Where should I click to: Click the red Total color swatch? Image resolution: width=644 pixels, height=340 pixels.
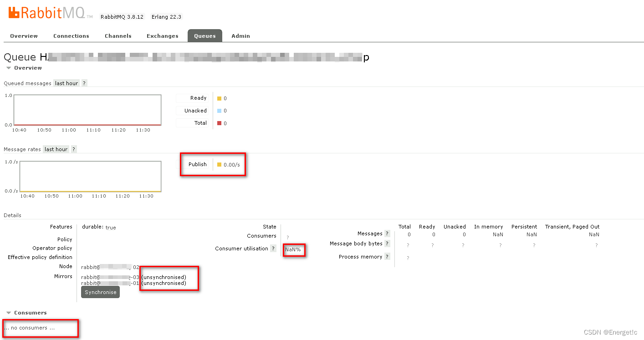(219, 123)
